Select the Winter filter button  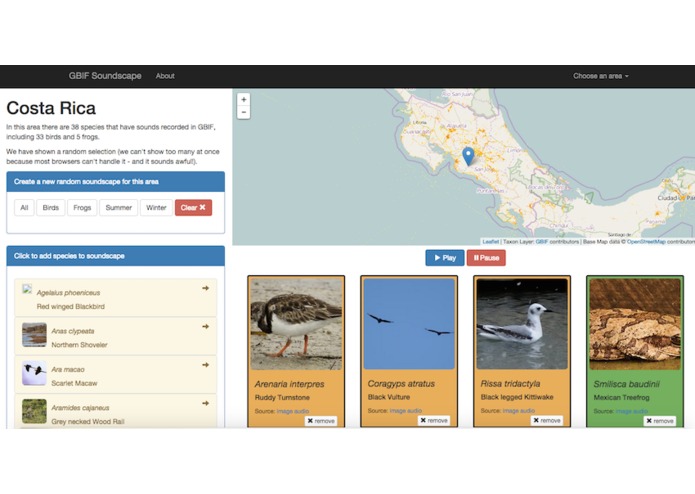tap(156, 208)
